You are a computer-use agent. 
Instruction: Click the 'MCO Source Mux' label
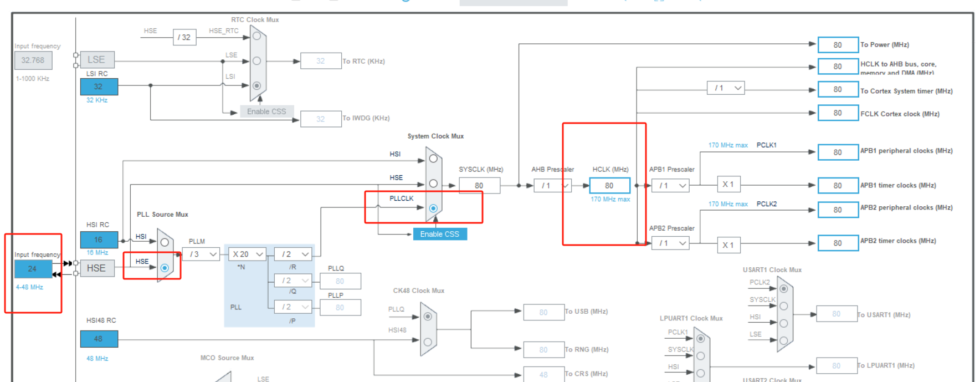tap(227, 358)
